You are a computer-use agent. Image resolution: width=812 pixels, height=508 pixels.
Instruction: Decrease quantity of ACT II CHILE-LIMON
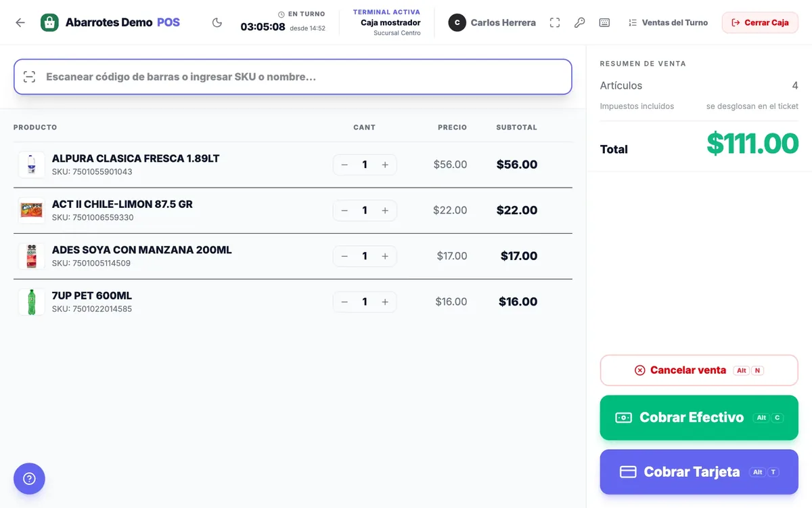tap(344, 211)
